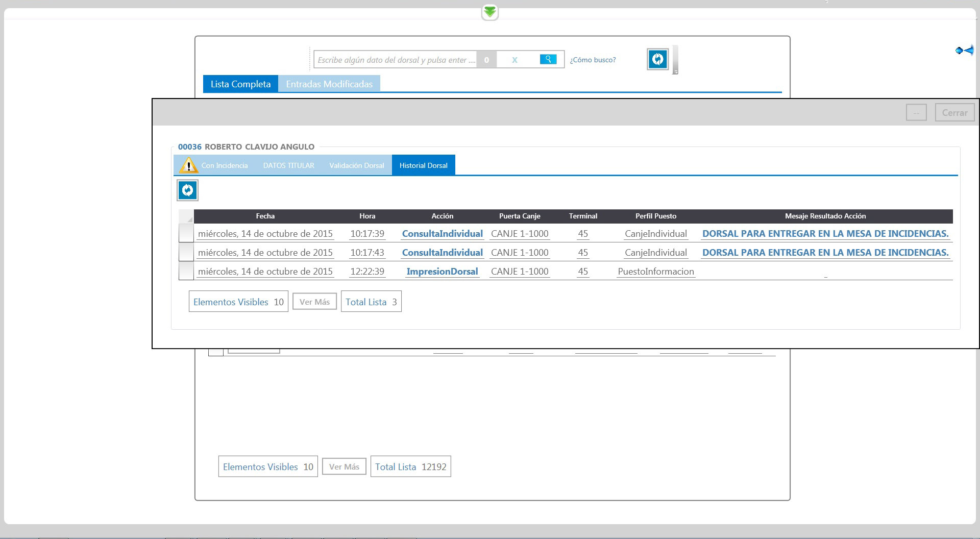Refresh Historial Dorsal with the dialog refresh icon

[x=187, y=190]
